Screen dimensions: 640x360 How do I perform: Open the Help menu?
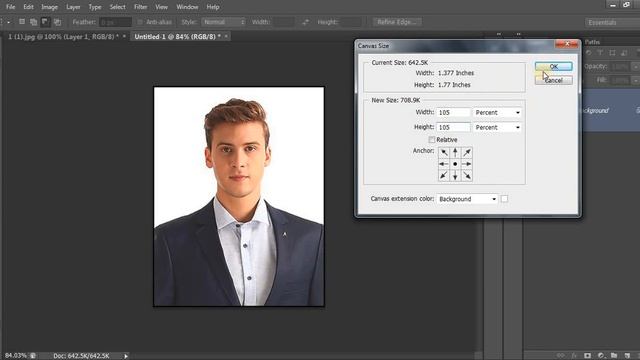click(213, 7)
